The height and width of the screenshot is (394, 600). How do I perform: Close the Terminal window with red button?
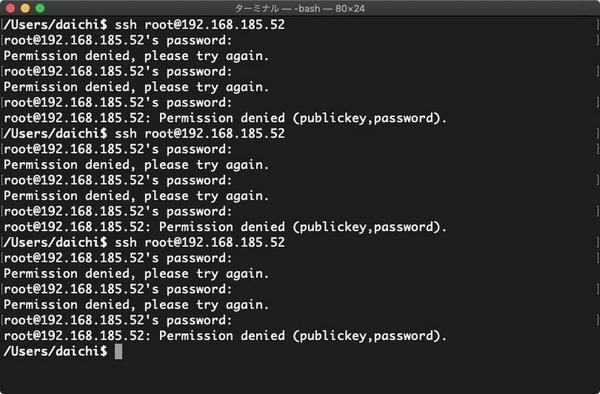point(10,8)
